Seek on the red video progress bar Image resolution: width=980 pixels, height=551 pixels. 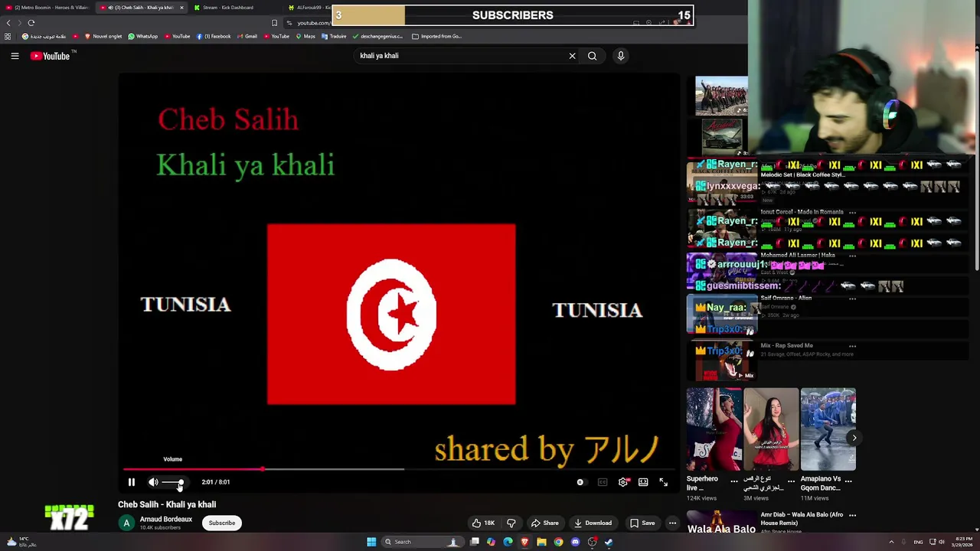pos(398,469)
